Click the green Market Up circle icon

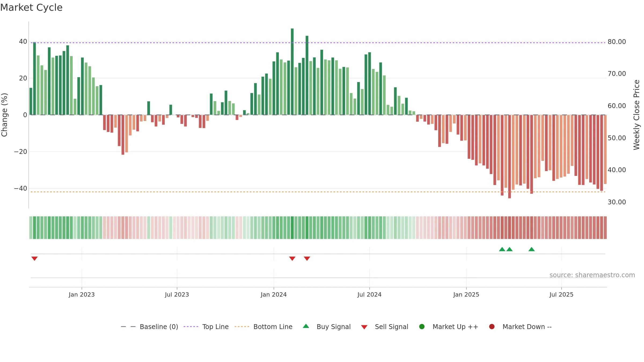[422, 327]
